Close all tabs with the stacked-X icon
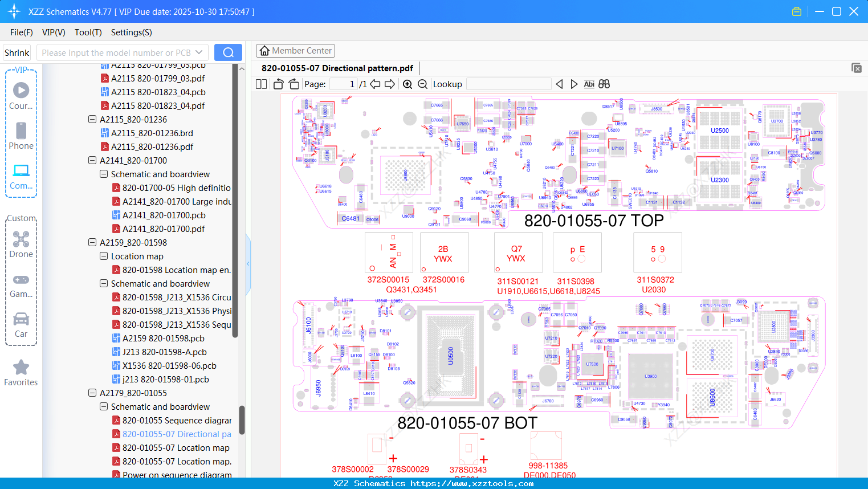868x489 pixels. click(857, 68)
